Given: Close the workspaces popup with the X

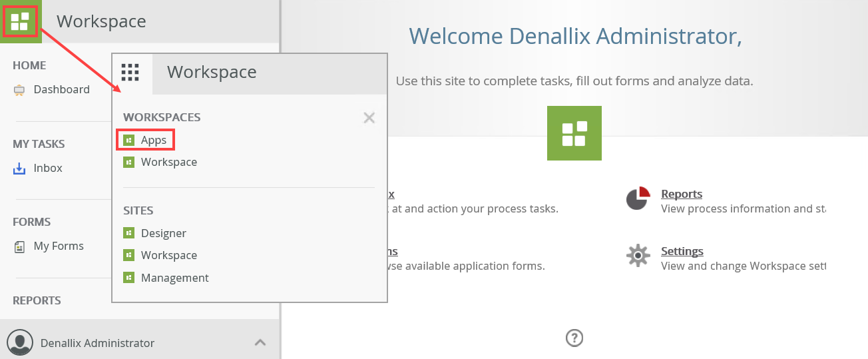Looking at the screenshot, I should 369,118.
